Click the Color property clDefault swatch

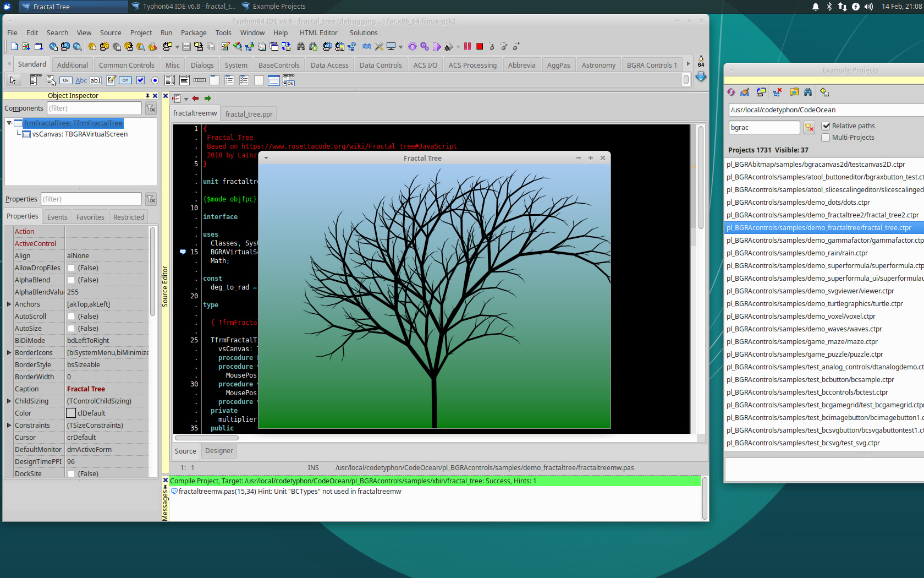pyautogui.click(x=71, y=413)
